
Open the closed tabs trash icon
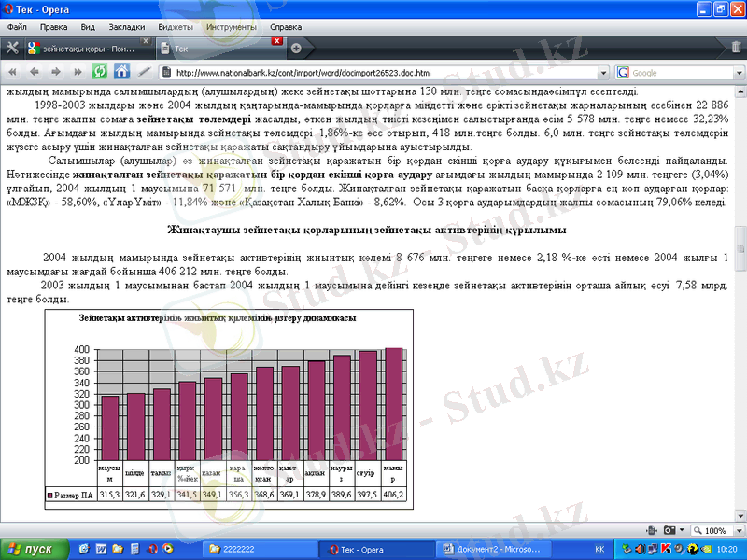[736, 48]
